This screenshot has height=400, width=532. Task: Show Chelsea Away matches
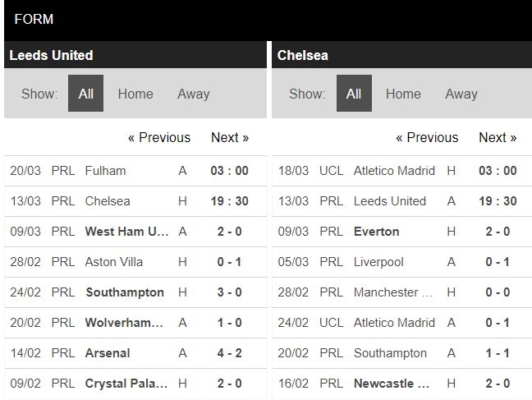[461, 94]
